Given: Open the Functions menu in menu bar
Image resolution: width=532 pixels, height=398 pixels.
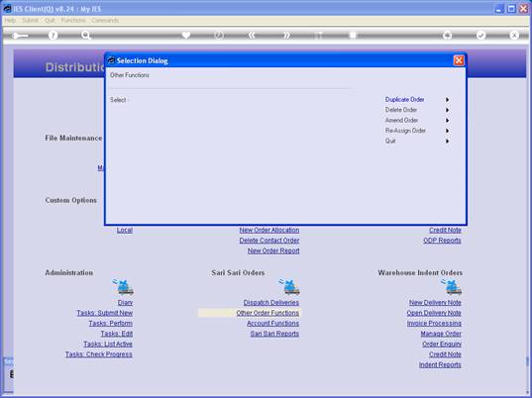Looking at the screenshot, I should (x=73, y=21).
